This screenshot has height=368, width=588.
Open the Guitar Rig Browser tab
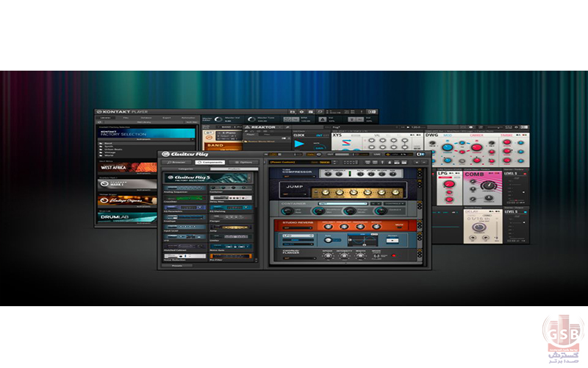(x=177, y=162)
